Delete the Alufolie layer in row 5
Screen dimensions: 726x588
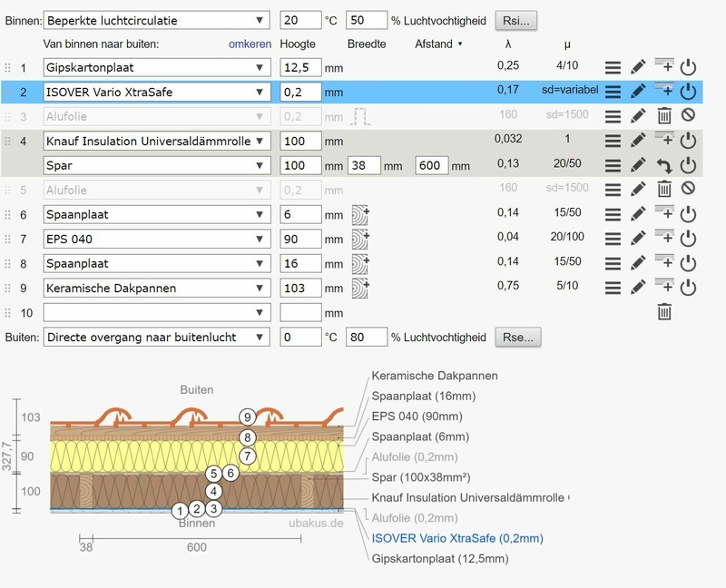point(664,189)
